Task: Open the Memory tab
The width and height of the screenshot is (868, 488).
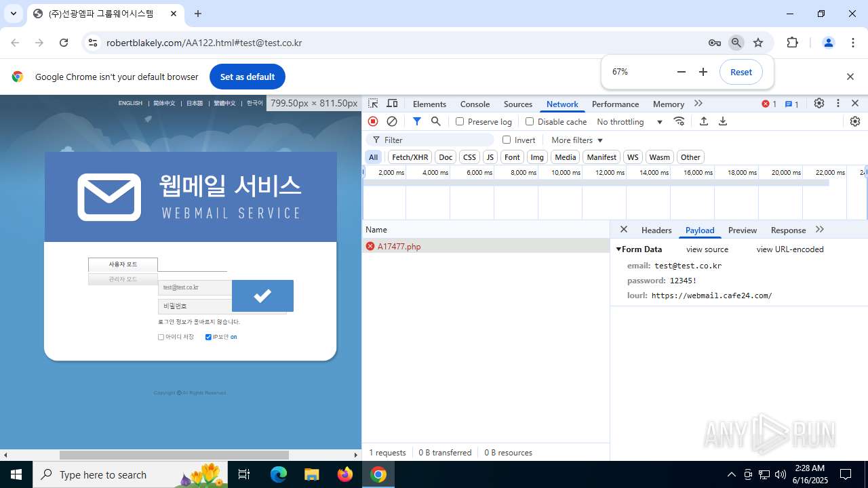Action: (669, 104)
